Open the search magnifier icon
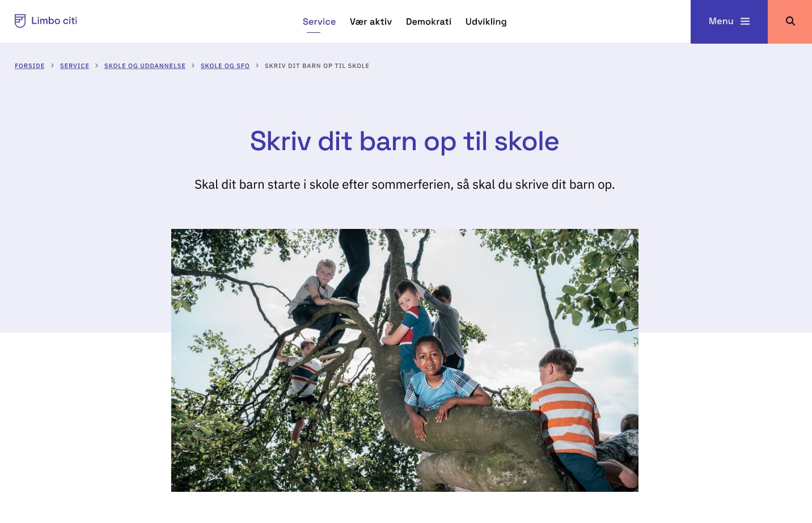This screenshot has height=523, width=812. pos(790,21)
